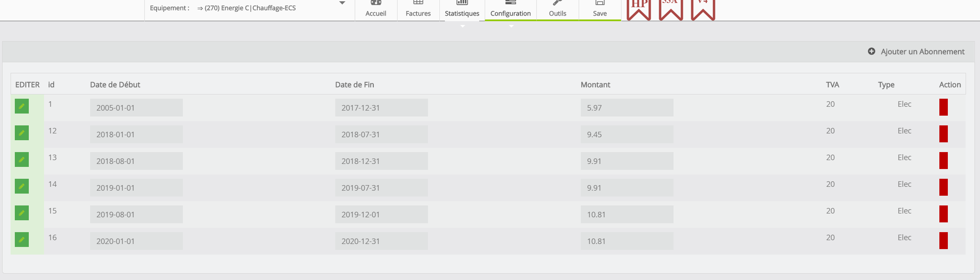Click the Date de Début field 2018-08-01
The height and width of the screenshot is (280, 980).
(x=136, y=161)
